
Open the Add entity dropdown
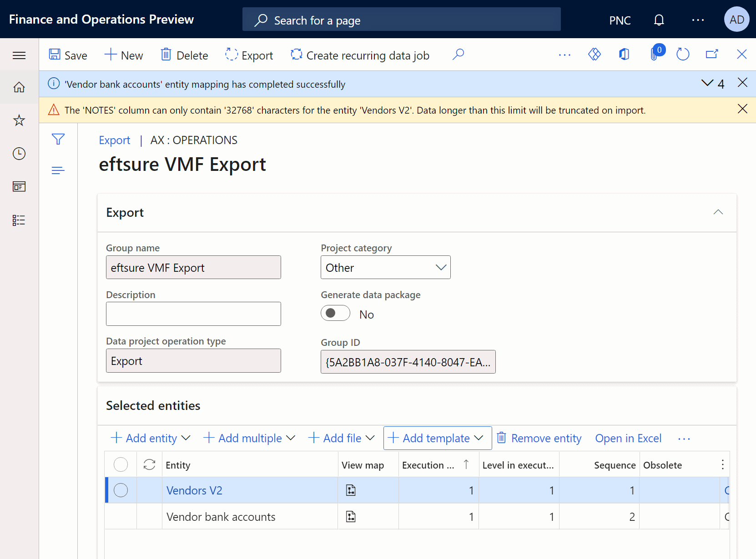click(151, 438)
